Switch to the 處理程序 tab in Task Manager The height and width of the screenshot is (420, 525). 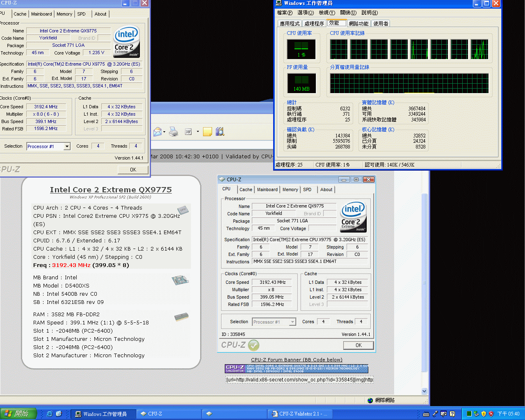314,23
